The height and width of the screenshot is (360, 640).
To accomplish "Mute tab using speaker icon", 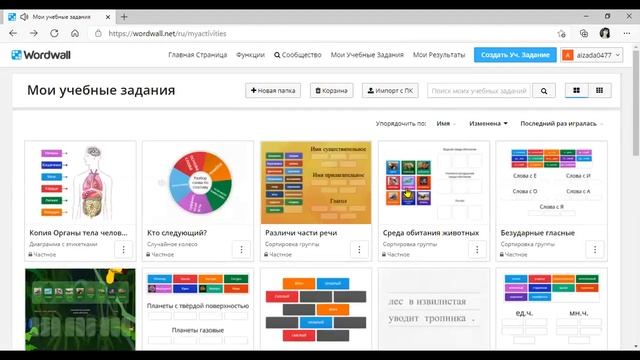I will [x=24, y=17].
